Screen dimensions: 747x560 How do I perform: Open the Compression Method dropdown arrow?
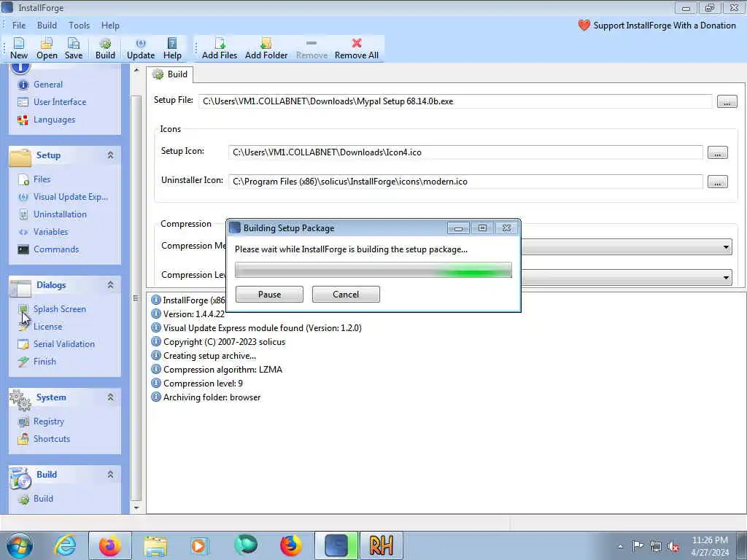[726, 247]
